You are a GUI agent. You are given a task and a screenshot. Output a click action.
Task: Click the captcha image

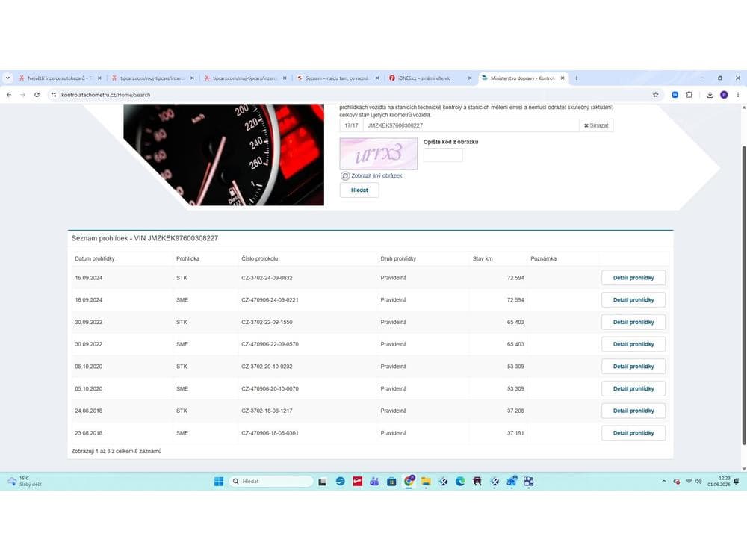click(x=378, y=153)
